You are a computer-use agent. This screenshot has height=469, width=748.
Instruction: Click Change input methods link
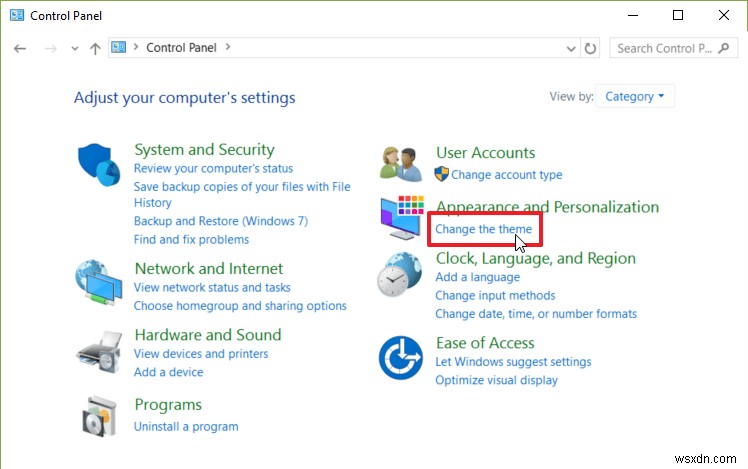495,296
